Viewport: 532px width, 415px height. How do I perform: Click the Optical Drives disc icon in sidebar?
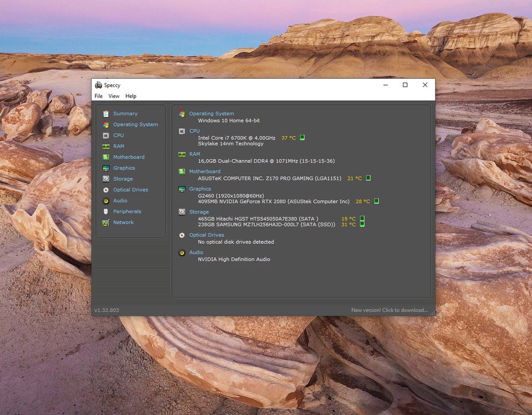coord(106,190)
